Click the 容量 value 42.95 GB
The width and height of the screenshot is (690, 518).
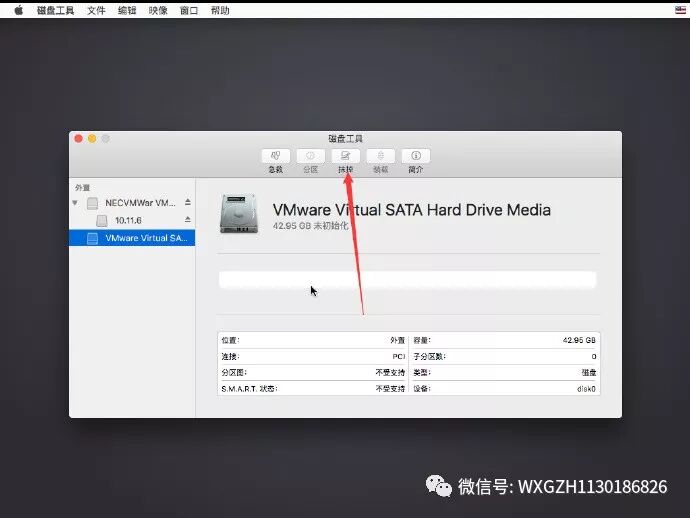579,340
